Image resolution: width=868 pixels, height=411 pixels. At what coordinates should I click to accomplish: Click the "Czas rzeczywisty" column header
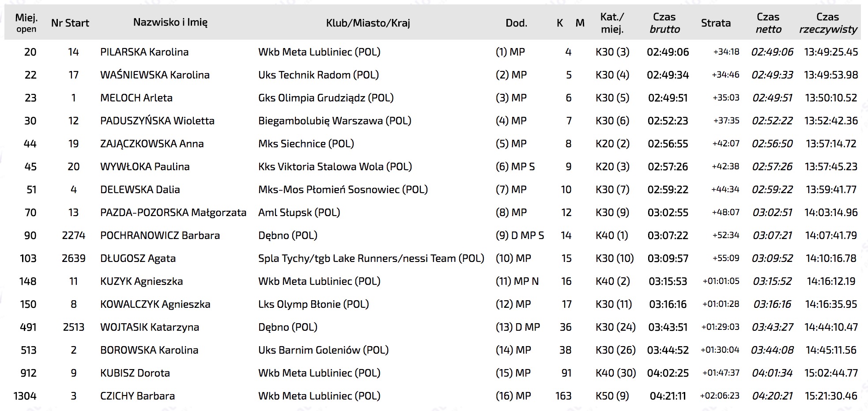pyautogui.click(x=828, y=23)
